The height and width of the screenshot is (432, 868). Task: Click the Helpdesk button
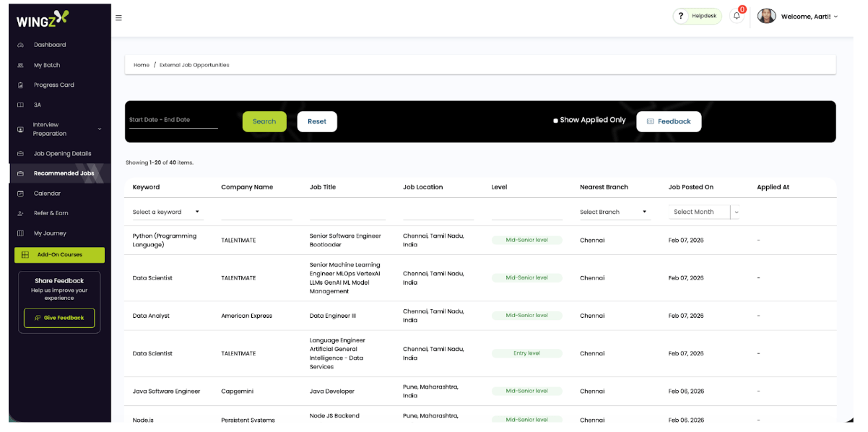(698, 16)
